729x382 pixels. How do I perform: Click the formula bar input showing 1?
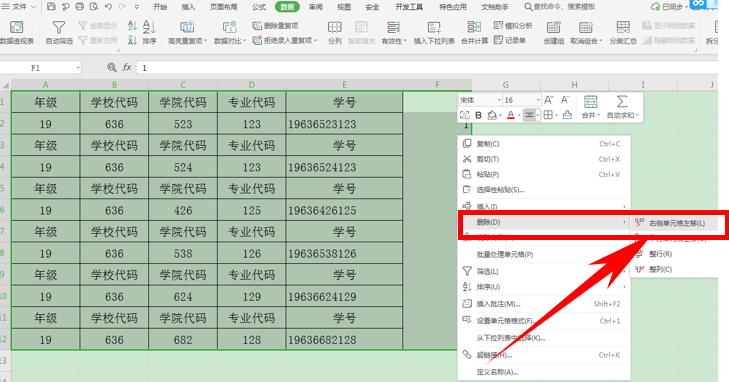tap(428, 68)
